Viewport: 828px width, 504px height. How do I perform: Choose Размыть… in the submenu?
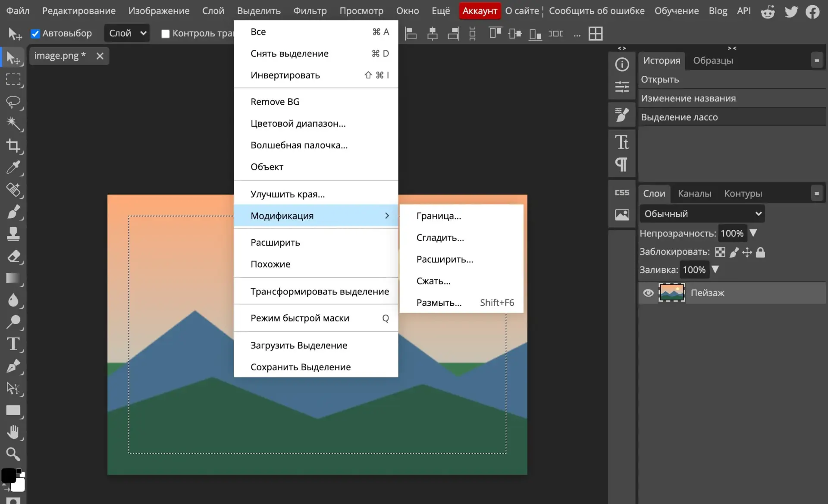[x=461, y=303]
